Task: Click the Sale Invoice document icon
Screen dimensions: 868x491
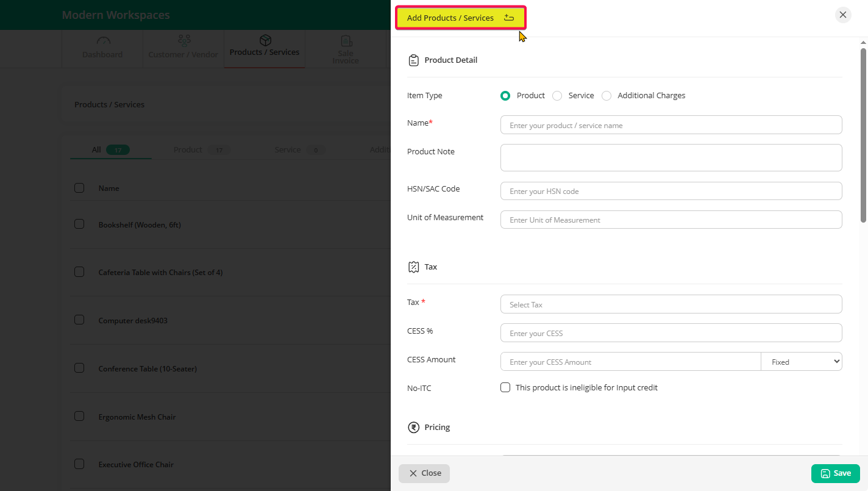Action: tap(346, 41)
